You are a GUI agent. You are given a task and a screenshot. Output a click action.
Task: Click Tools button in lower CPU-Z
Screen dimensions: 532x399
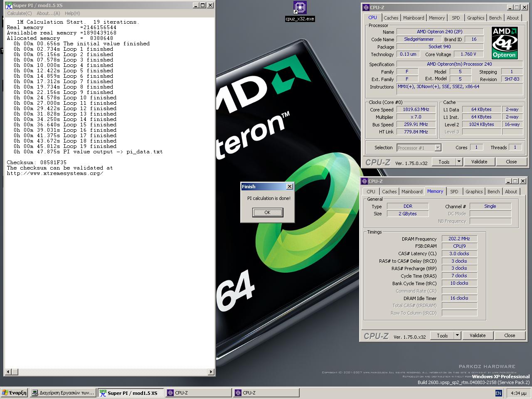[x=442, y=336]
